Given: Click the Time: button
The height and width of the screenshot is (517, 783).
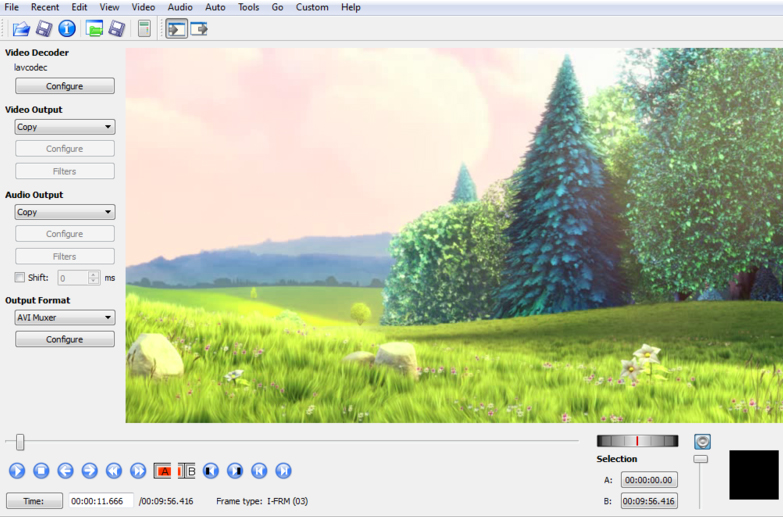Looking at the screenshot, I should [x=34, y=501].
